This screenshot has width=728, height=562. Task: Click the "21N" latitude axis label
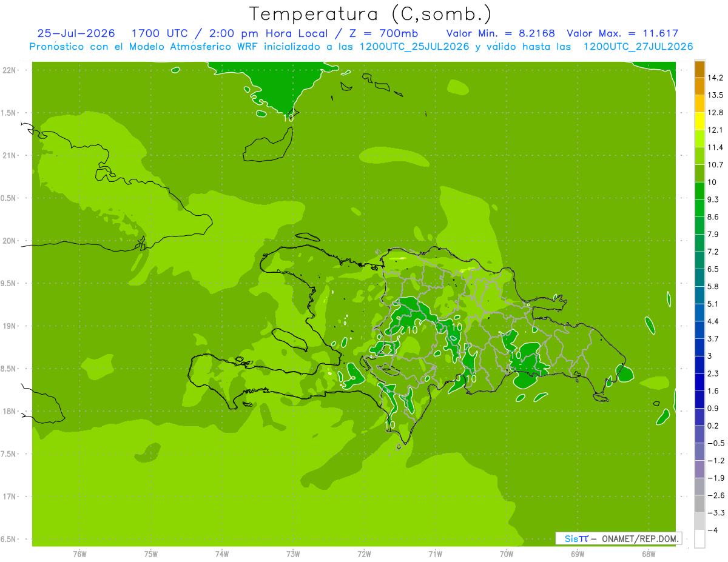[10, 156]
